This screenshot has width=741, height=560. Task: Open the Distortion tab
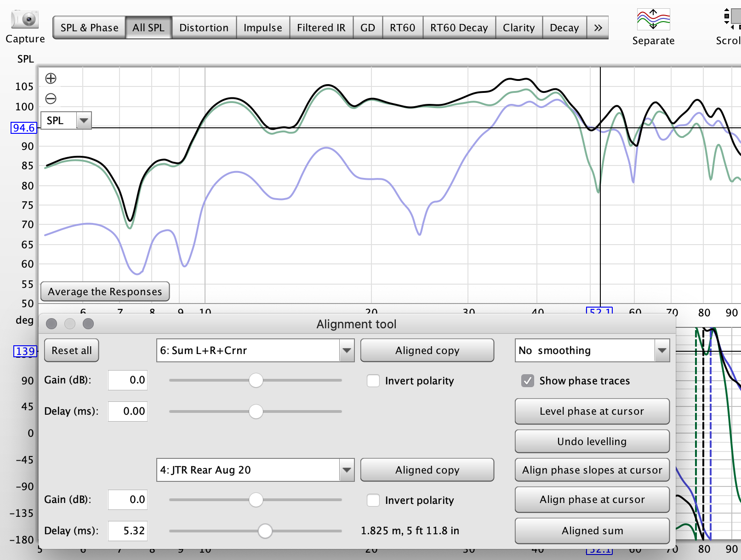click(x=204, y=28)
